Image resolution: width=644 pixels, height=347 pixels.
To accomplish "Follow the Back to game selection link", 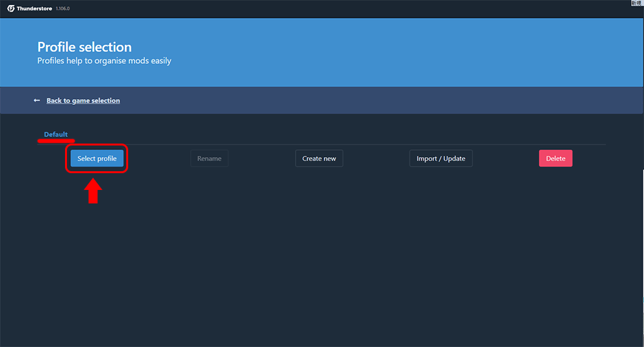I will point(83,100).
